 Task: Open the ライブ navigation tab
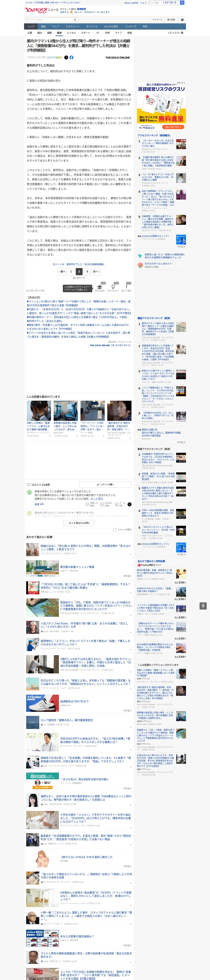(x=56, y=27)
